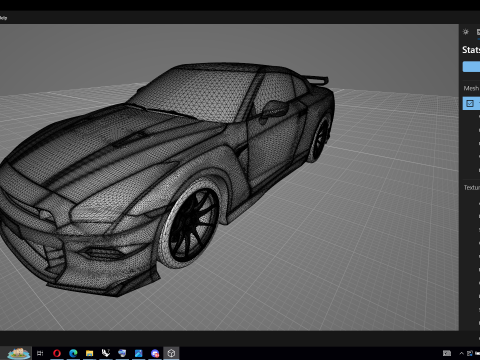Open Task View on the taskbar

coord(40,353)
